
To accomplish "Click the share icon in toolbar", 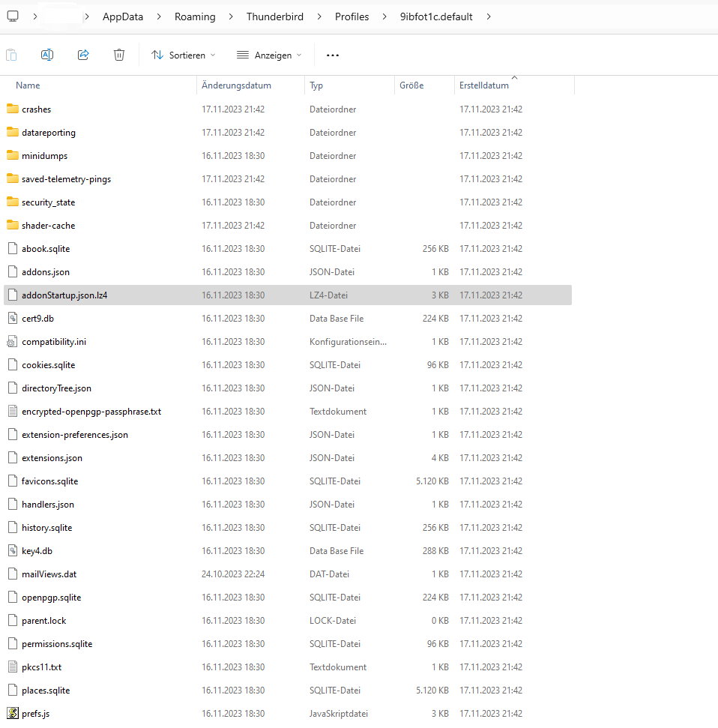I will 83,55.
